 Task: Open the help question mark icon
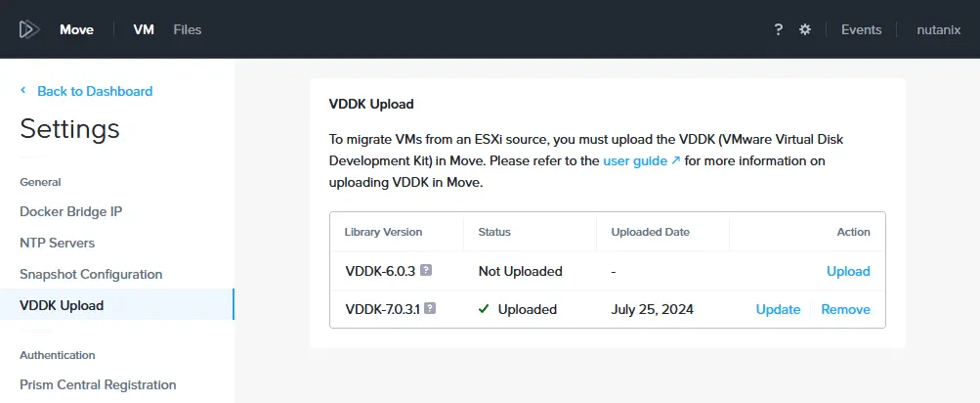[x=778, y=29]
